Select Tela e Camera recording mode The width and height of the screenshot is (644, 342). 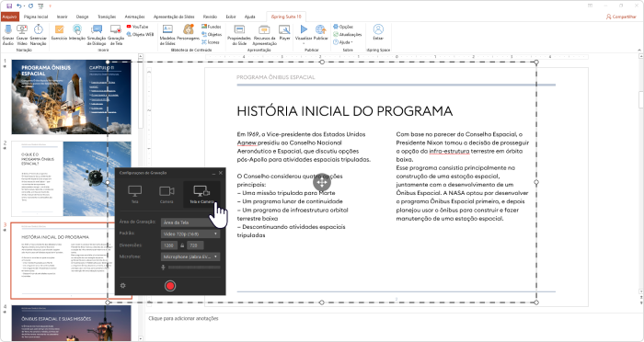[201, 194]
